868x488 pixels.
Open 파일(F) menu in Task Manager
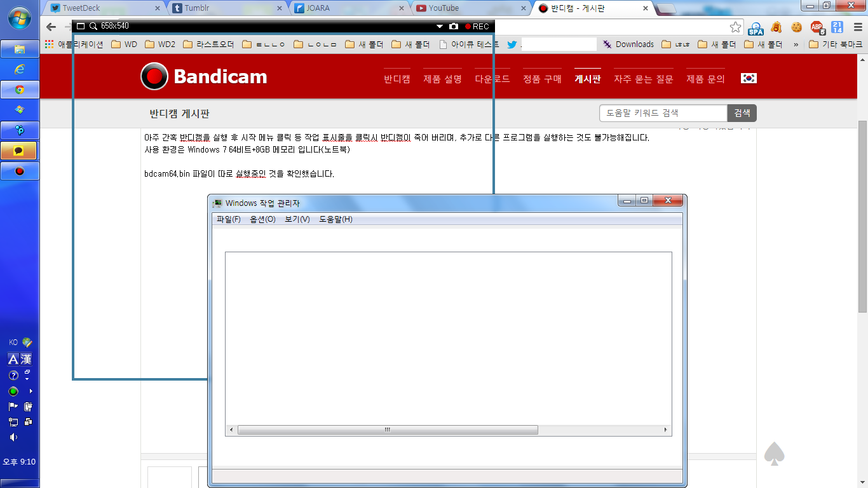229,219
